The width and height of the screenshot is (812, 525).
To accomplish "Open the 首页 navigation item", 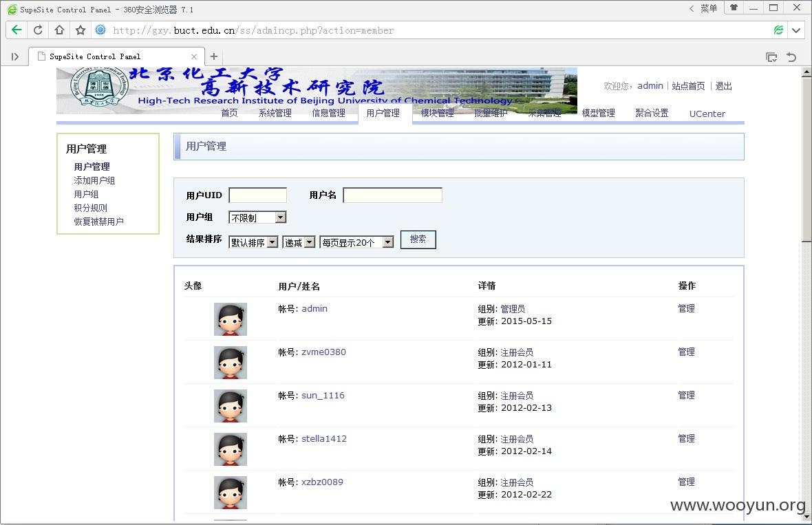I will tap(229, 113).
